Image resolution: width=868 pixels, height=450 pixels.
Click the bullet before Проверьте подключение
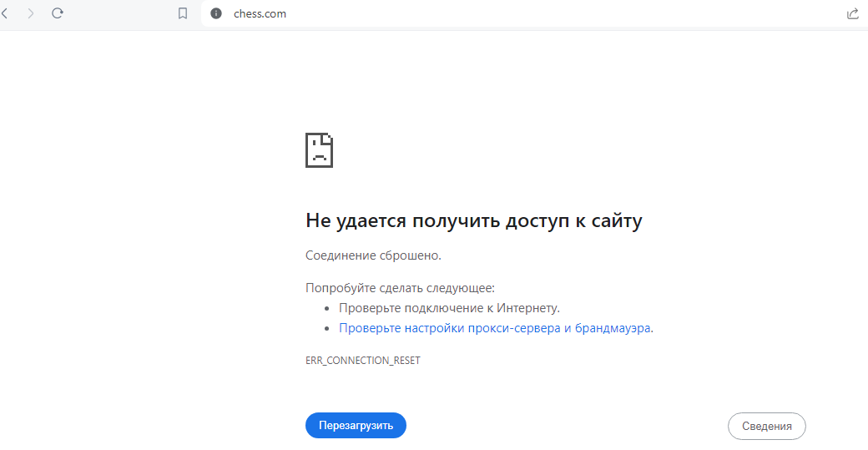click(326, 309)
